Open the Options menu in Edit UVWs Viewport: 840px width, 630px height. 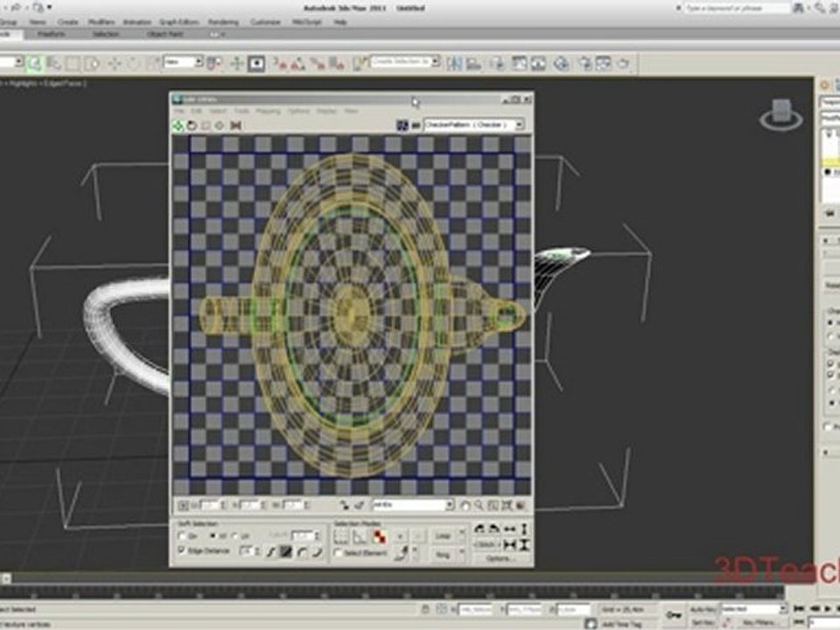[298, 111]
